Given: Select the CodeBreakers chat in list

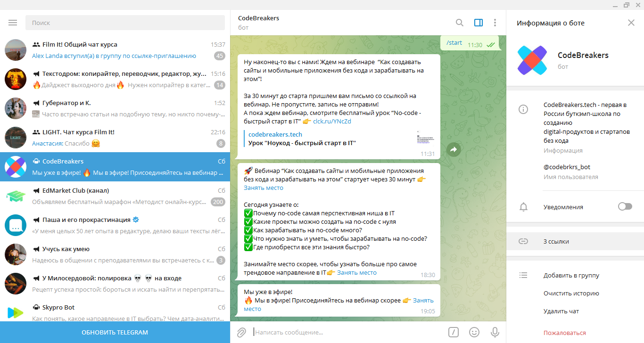Looking at the screenshot, I should [115, 167].
